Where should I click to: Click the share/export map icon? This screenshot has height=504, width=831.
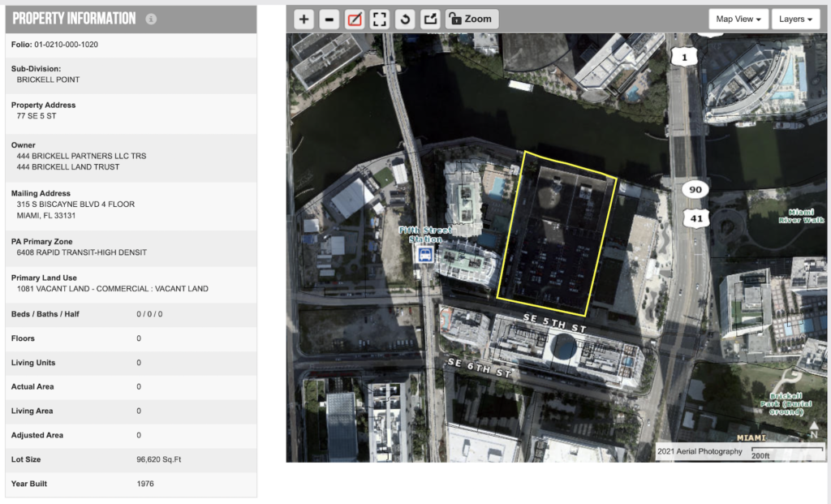(429, 18)
